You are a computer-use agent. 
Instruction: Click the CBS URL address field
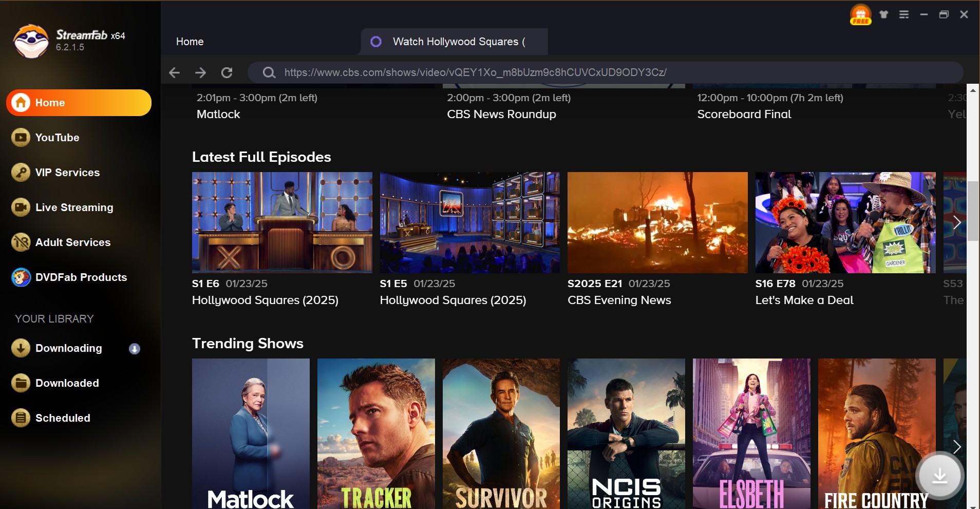pos(606,72)
